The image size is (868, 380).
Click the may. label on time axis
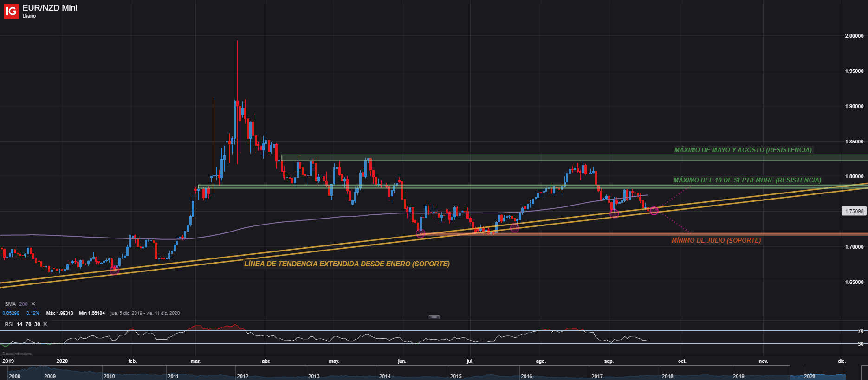click(334, 361)
